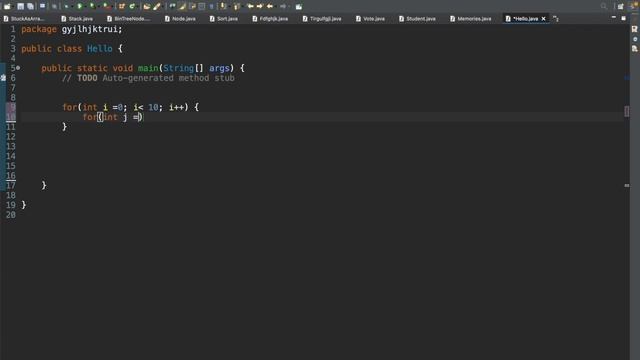
Task: Click the Quick Access search magnifier
Action: 604,6
